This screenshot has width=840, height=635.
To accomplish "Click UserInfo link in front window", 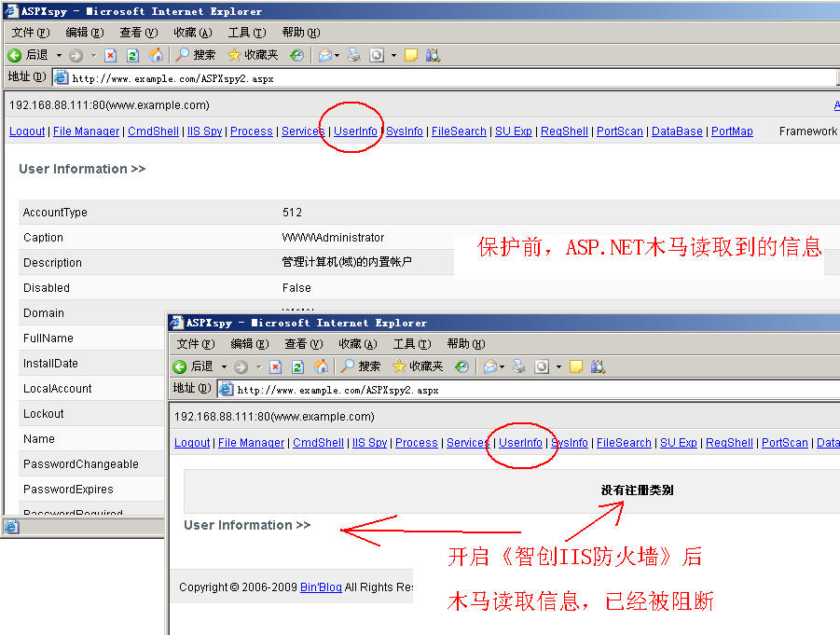I will tap(520, 443).
